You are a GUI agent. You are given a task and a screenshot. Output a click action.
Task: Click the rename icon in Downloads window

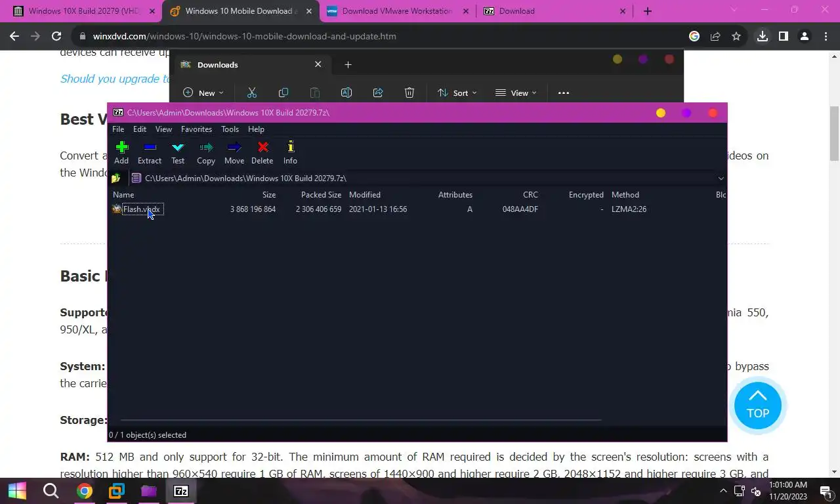point(346,93)
